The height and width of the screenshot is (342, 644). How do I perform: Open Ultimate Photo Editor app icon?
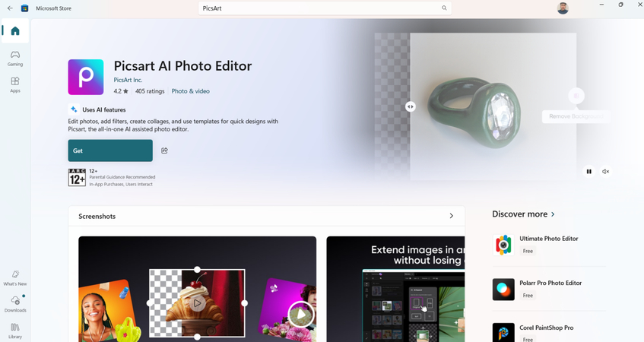(x=503, y=245)
